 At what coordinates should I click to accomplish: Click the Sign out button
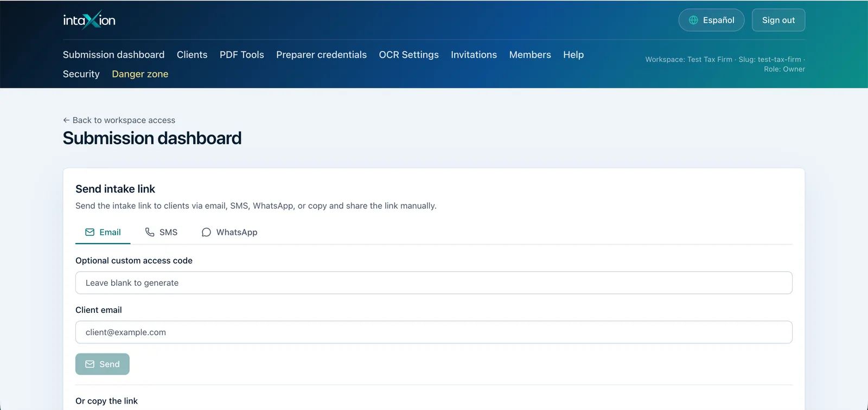coord(778,20)
